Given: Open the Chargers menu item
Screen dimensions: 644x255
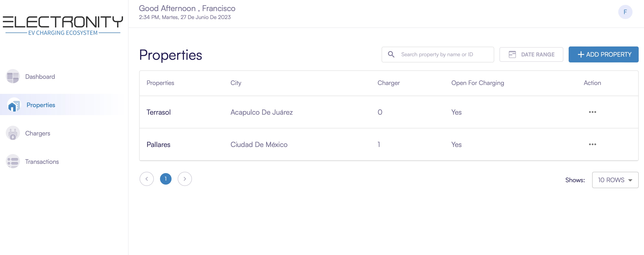Looking at the screenshot, I should pos(37,133).
